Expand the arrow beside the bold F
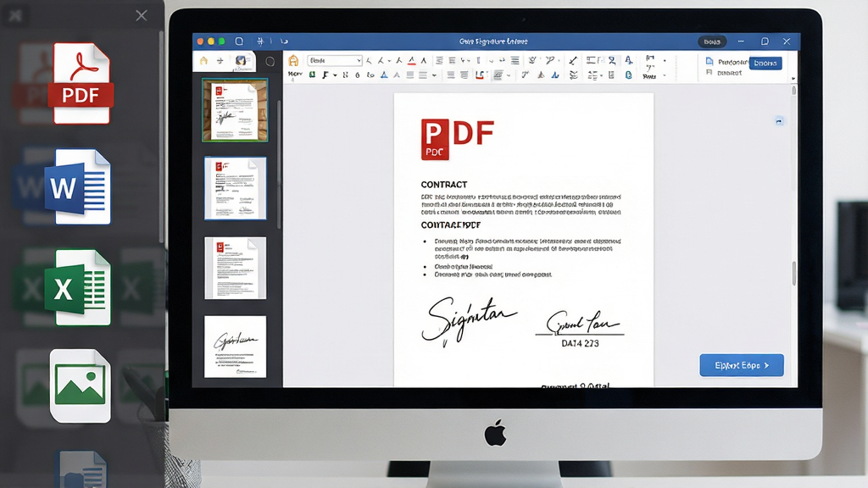This screenshot has width=868, height=488. point(335,75)
